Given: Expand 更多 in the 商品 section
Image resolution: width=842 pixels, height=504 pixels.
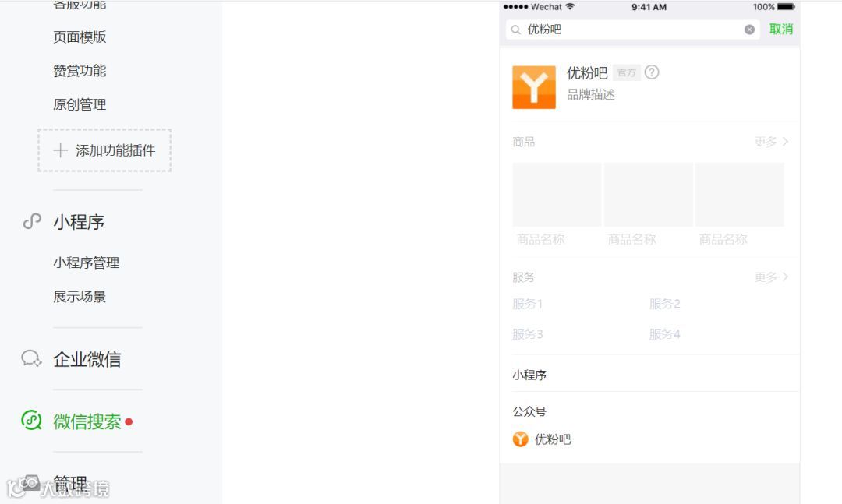Looking at the screenshot, I should (x=771, y=142).
